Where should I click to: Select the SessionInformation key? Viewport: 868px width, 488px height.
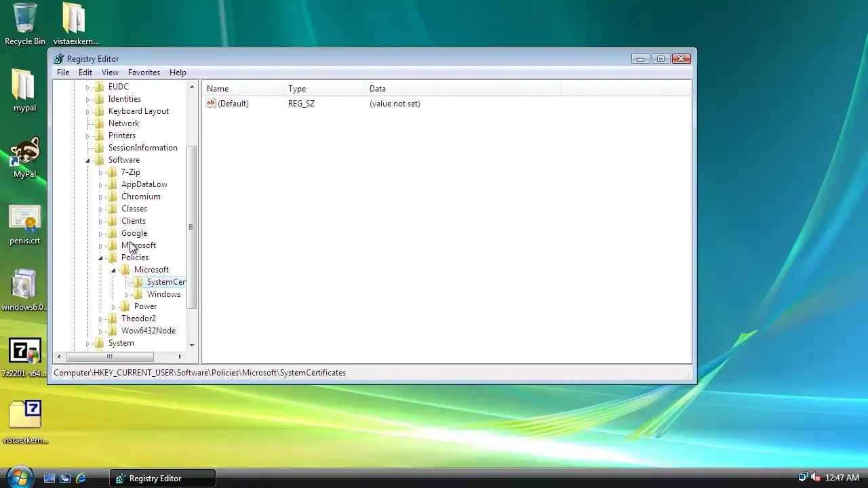tap(143, 148)
